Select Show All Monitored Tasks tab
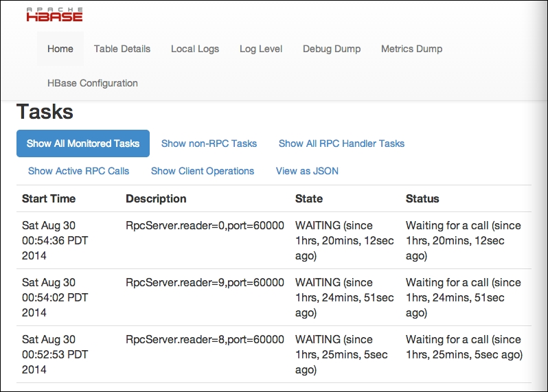The width and height of the screenshot is (548, 392). point(83,143)
